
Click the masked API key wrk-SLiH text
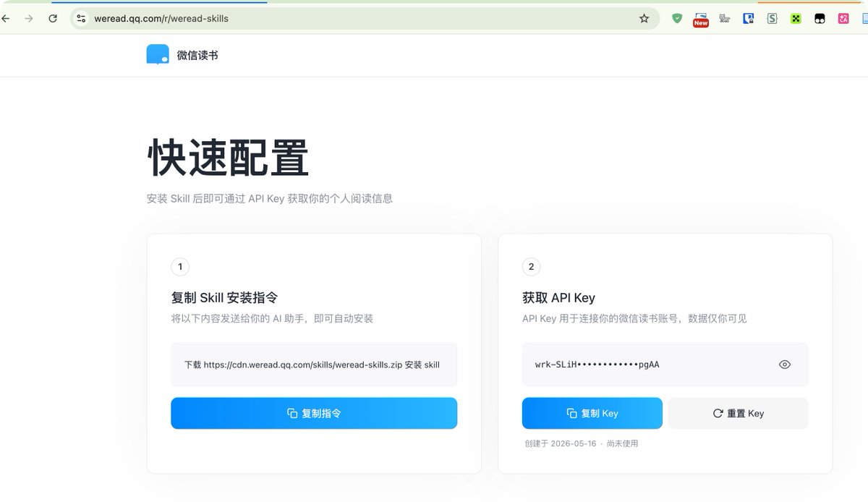pyautogui.click(x=597, y=365)
